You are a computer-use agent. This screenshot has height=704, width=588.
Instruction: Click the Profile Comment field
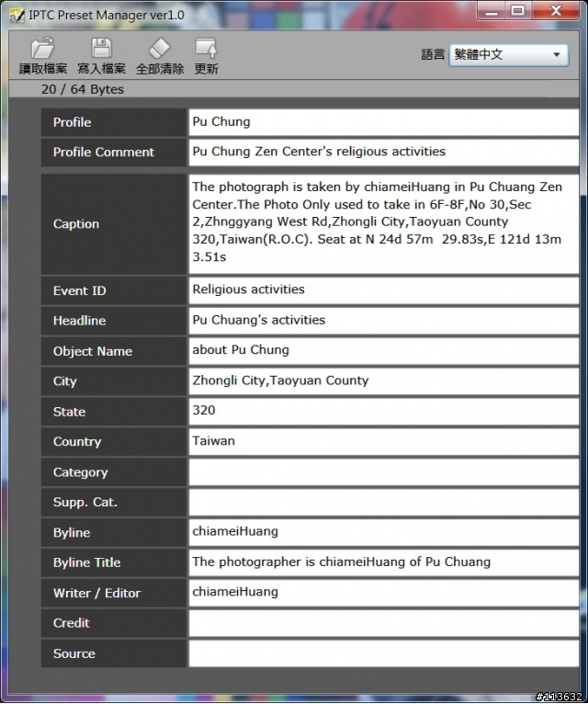click(384, 153)
